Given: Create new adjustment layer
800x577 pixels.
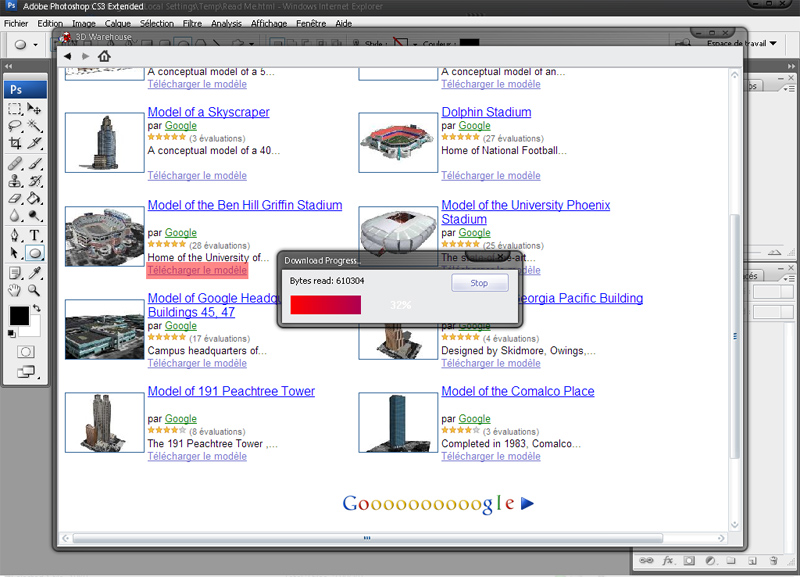Looking at the screenshot, I should tap(710, 561).
